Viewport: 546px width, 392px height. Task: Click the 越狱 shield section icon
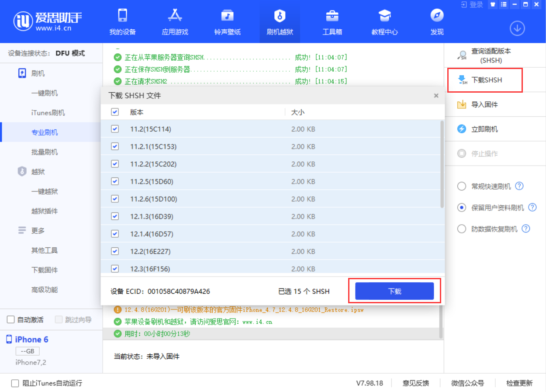(22, 171)
